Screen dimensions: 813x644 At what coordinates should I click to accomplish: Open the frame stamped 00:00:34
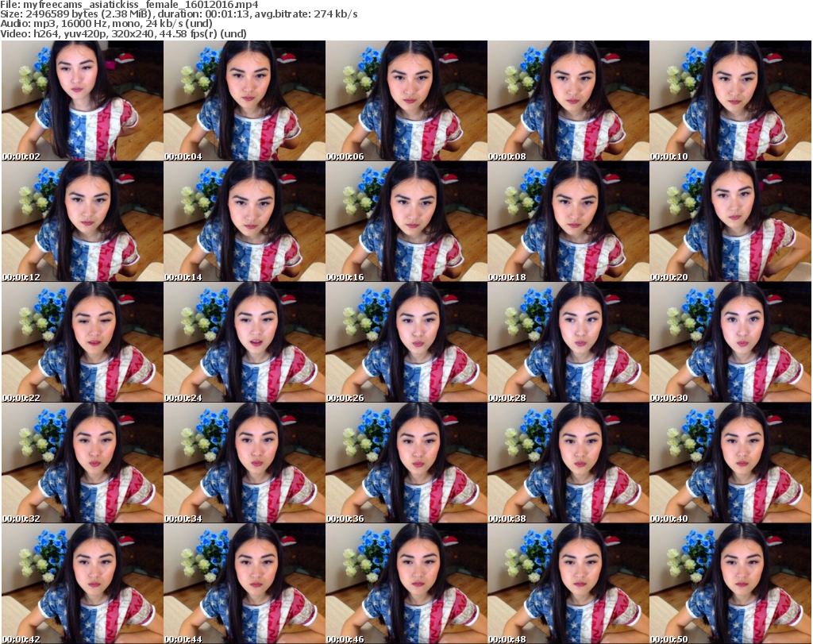(245, 463)
